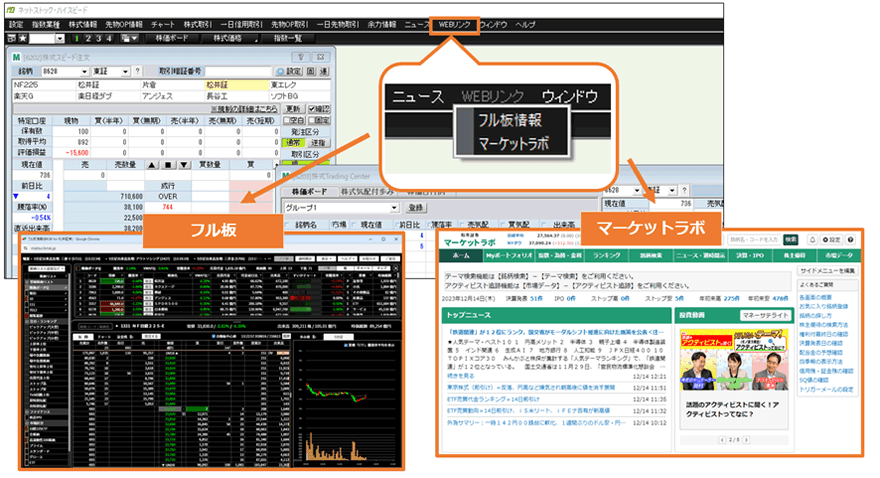
Task: Click the 連 icon in speed order window
Action: (x=324, y=71)
